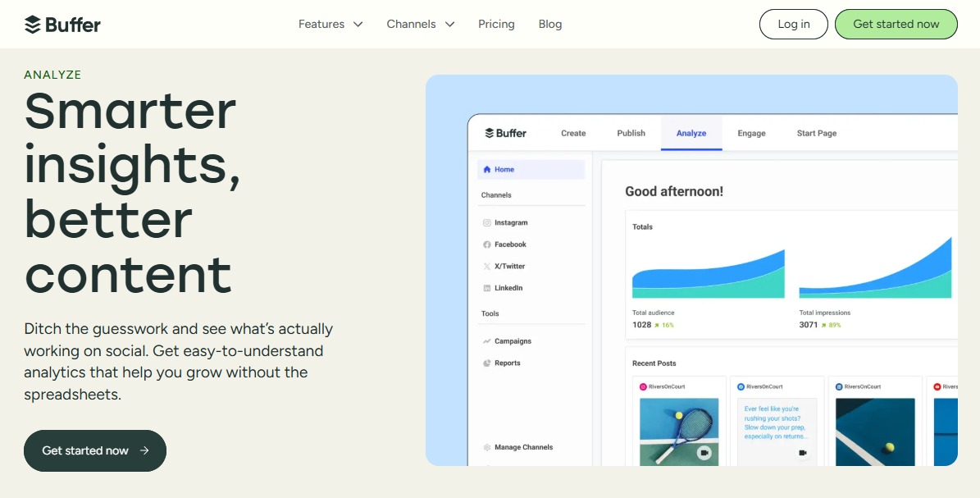Open the Log in page

click(793, 24)
